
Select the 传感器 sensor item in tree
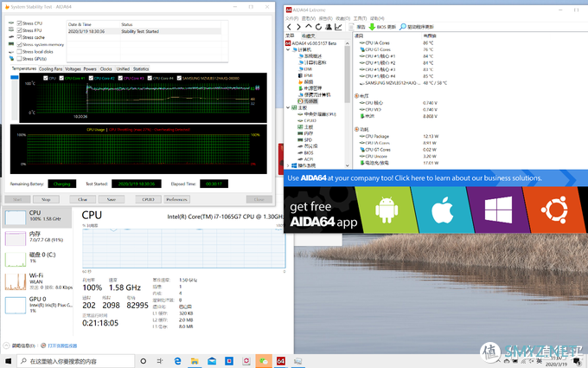pos(308,101)
